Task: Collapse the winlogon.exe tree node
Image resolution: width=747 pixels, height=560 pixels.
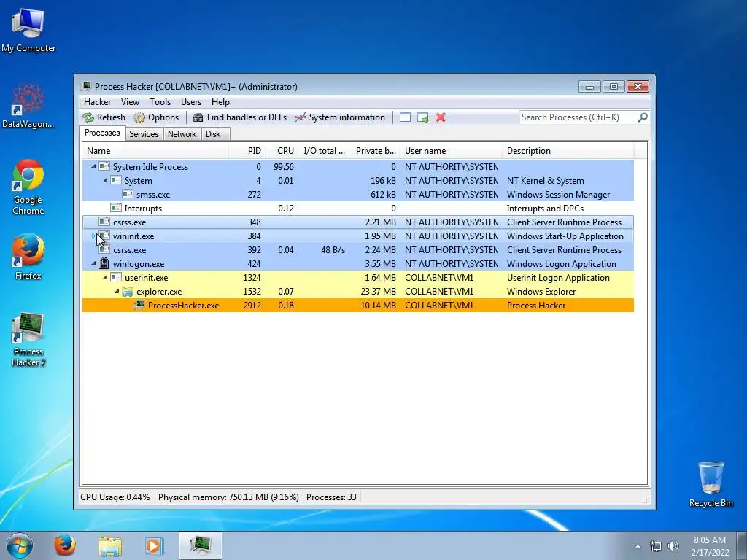Action: point(93,263)
